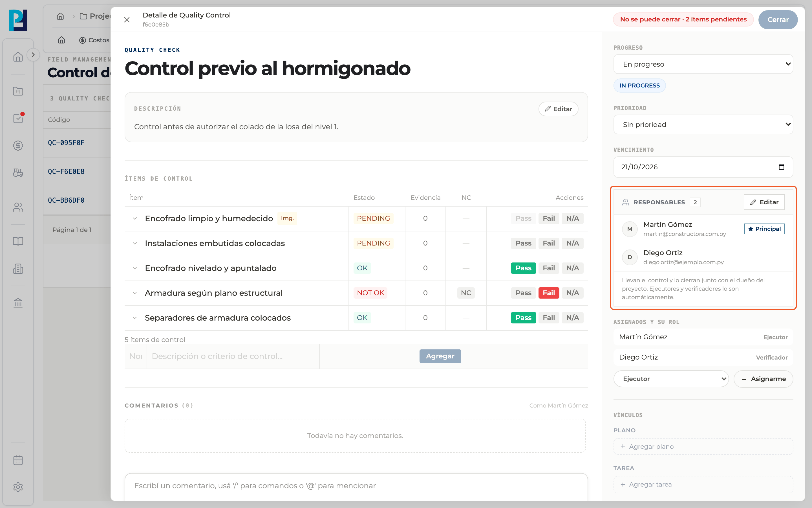
Task: Open QC-095F0F in the background list
Action: (x=66, y=143)
